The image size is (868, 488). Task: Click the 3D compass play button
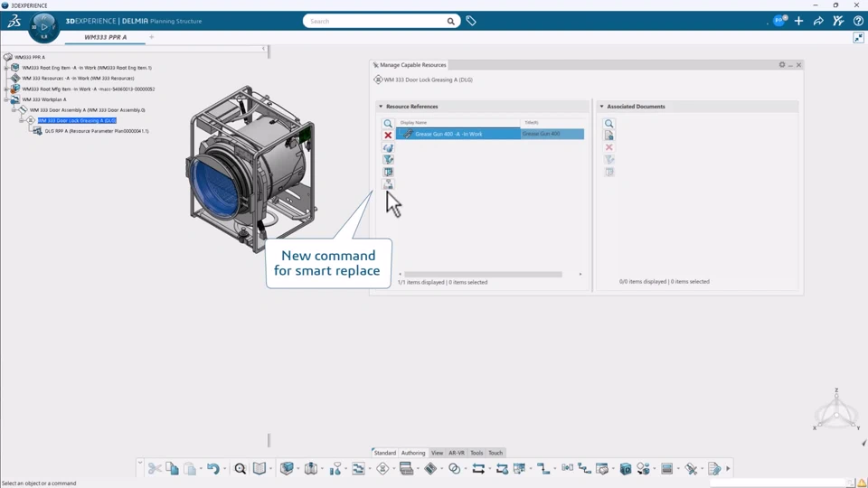click(x=43, y=26)
